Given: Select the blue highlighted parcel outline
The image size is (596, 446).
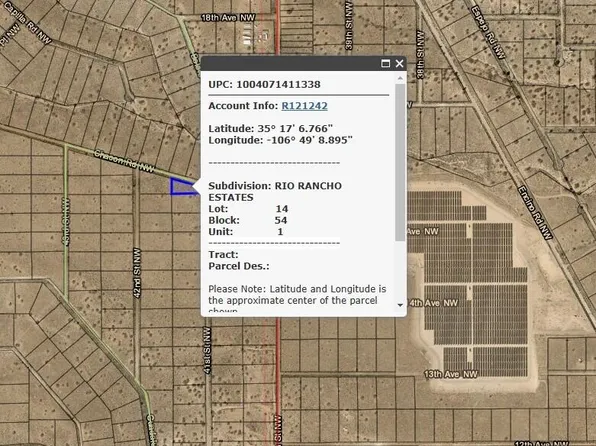Looking at the screenshot, I should [183, 186].
